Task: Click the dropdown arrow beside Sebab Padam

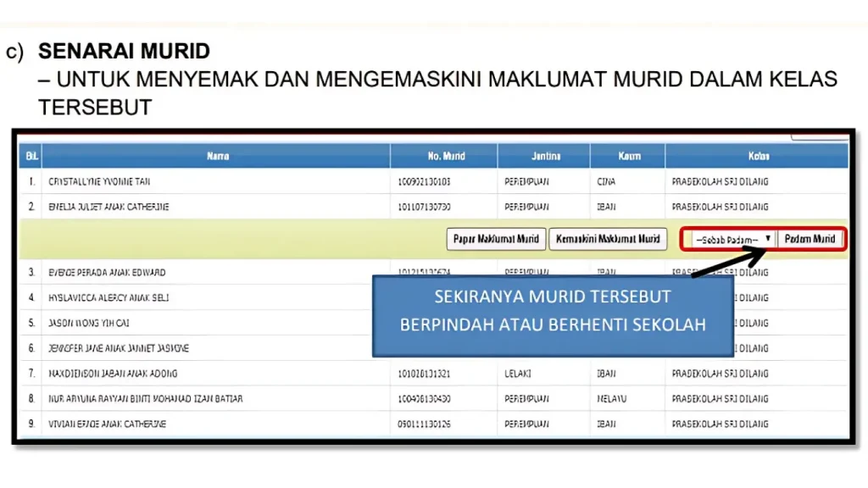Action: click(767, 239)
